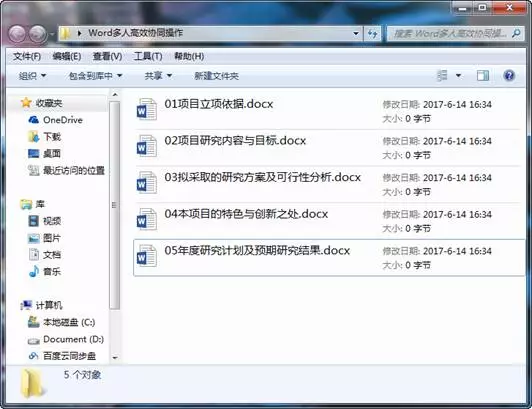Open the 文件(F) menu
The image size is (532, 409).
27,56
